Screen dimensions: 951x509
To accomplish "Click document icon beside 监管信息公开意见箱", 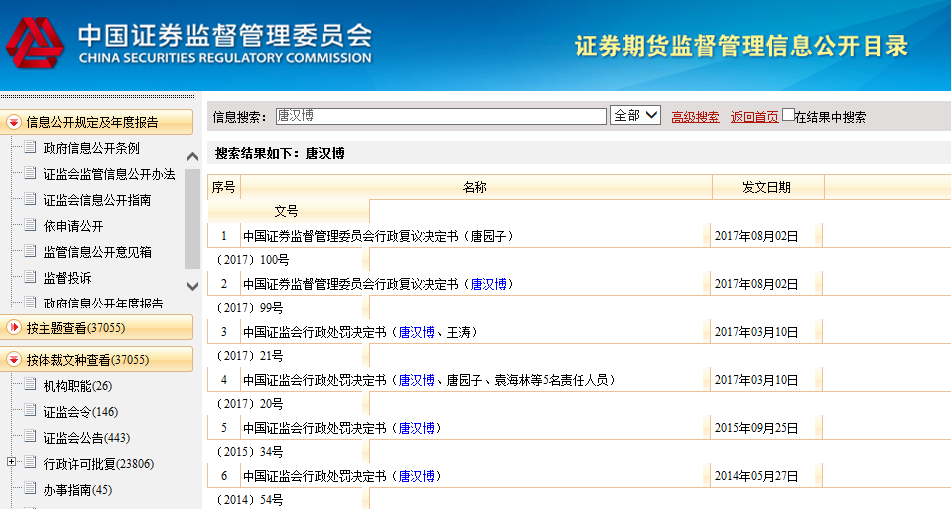I will click(x=30, y=251).
